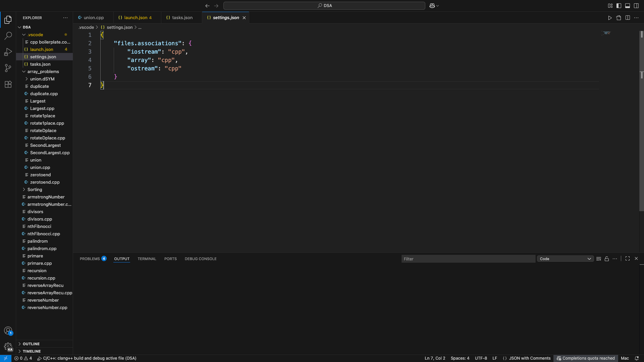
Task: Expand the Sorting folder
Action: pos(35,189)
